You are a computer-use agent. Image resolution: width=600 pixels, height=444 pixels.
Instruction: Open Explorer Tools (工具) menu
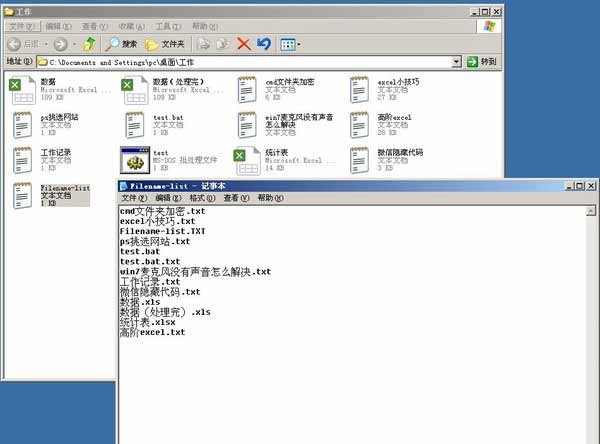[x=168, y=26]
